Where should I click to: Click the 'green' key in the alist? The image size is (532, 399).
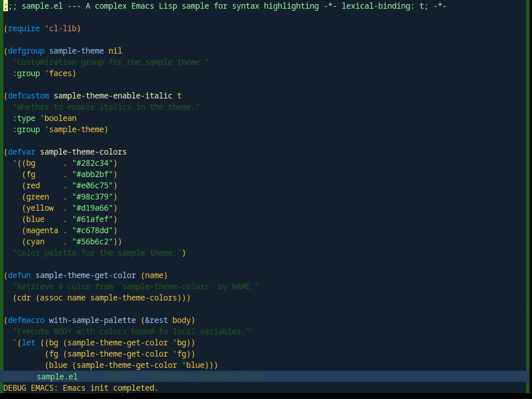point(38,197)
